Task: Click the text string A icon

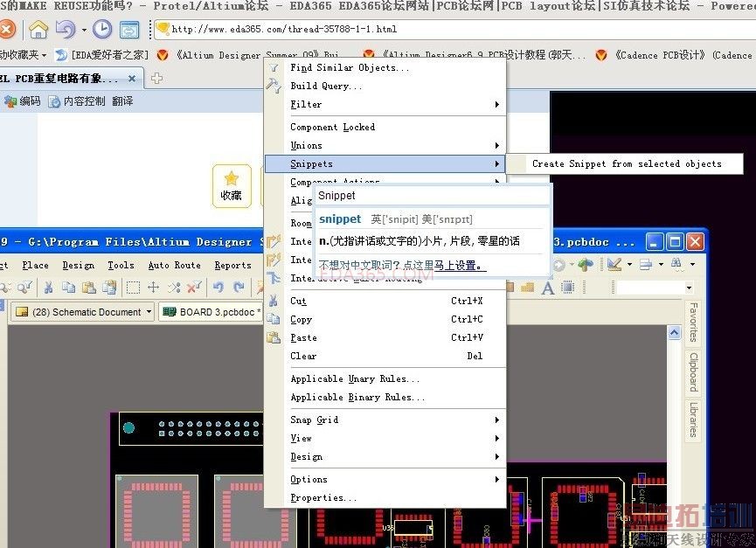Action: 548,288
